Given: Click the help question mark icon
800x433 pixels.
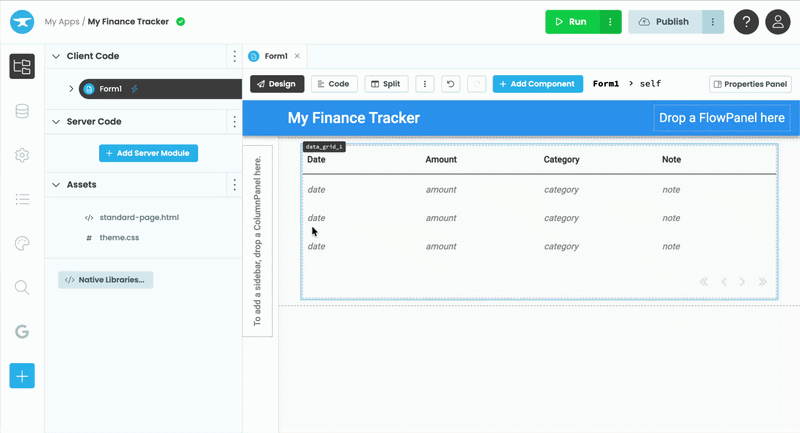Looking at the screenshot, I should point(746,22).
